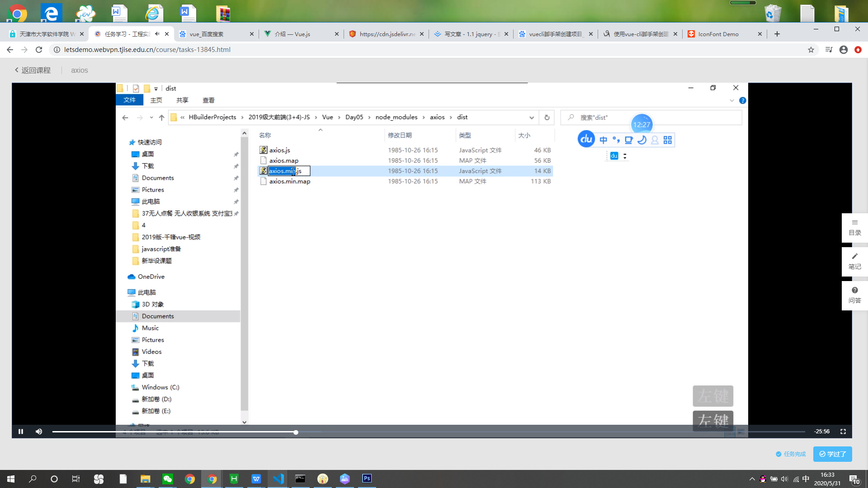Click the 任务完成 status check
The width and height of the screenshot is (868, 488).
tap(791, 454)
